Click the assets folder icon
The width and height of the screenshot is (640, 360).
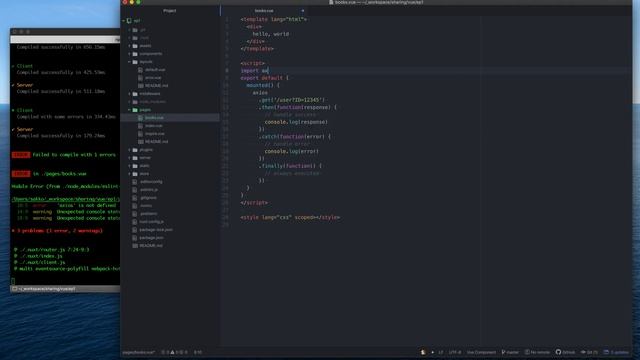[135, 46]
